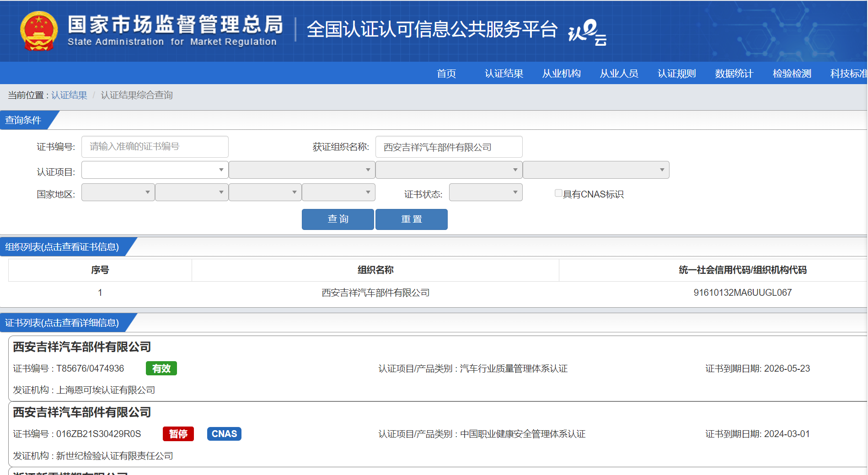Screen dimensions: 868x475
Task: Click the 认证结果 breadcrumb link
Action: click(x=69, y=95)
